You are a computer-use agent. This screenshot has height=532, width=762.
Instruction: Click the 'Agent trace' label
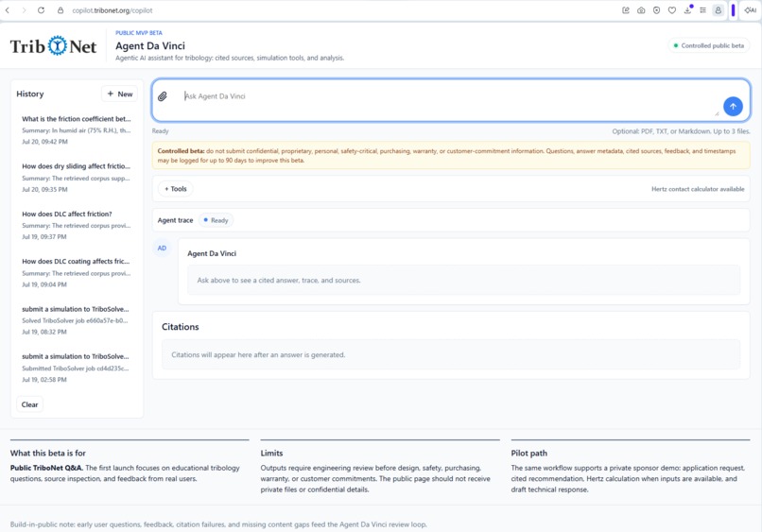click(x=176, y=220)
